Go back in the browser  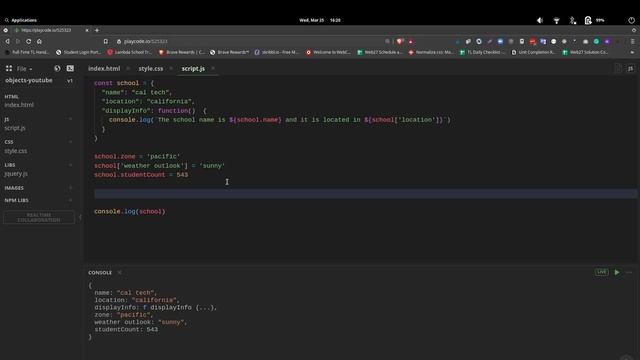[x=7, y=41]
